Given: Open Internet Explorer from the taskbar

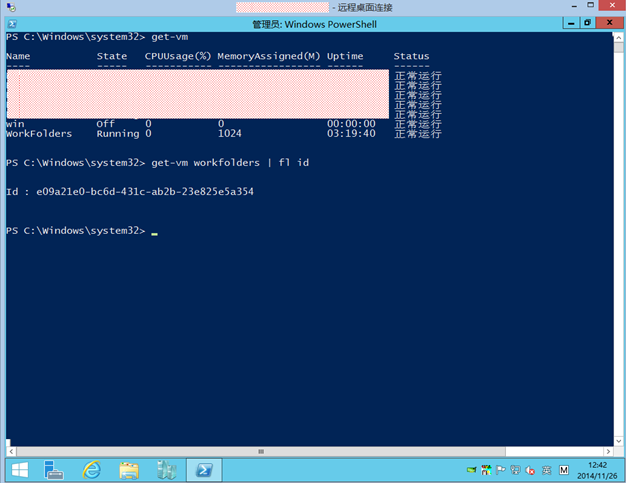Looking at the screenshot, I should [x=92, y=469].
